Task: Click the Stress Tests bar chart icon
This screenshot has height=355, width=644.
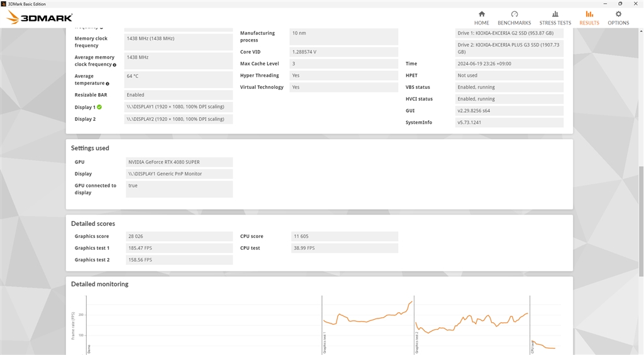Action: tap(555, 14)
